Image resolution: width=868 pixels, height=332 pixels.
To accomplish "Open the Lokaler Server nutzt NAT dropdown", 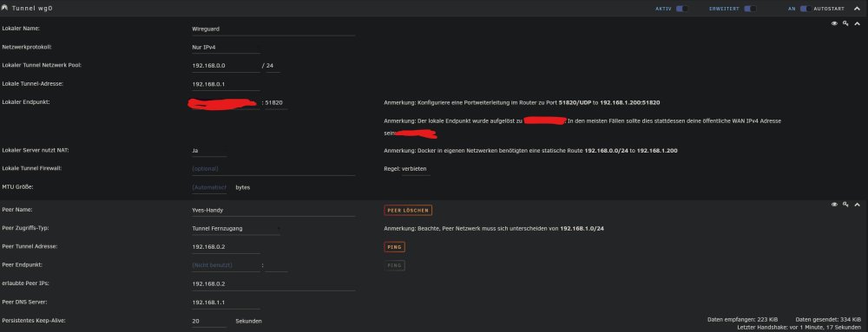I will [x=209, y=150].
